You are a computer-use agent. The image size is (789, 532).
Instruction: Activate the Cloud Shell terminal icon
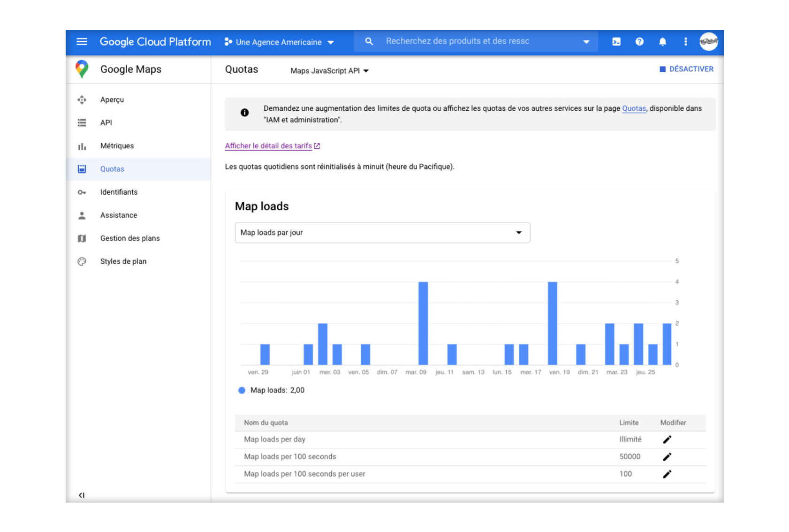click(x=616, y=42)
